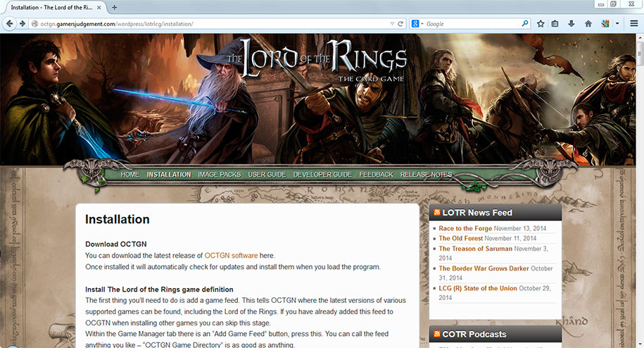This screenshot has width=644, height=348.
Task: Open the URL history dropdown arrow
Action: 392,24
